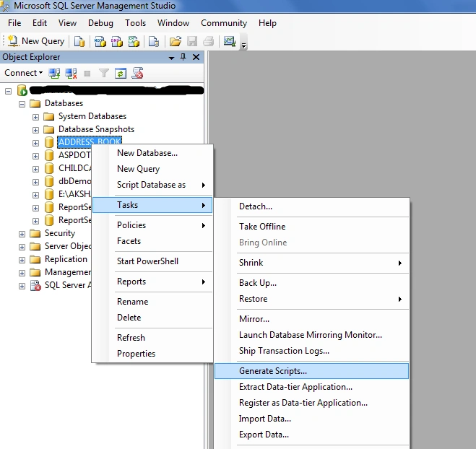
Task: Choose Rename from context menu
Action: point(152,302)
